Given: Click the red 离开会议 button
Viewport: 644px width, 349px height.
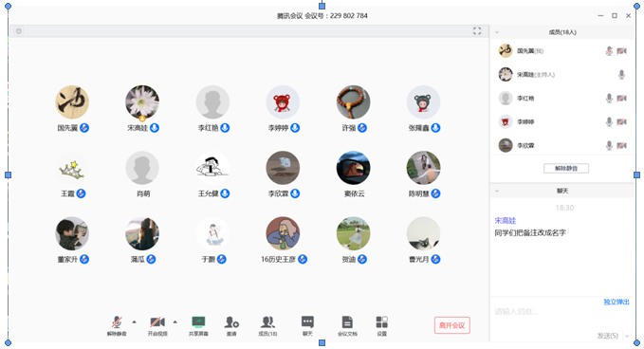Looking at the screenshot, I should coord(451,325).
